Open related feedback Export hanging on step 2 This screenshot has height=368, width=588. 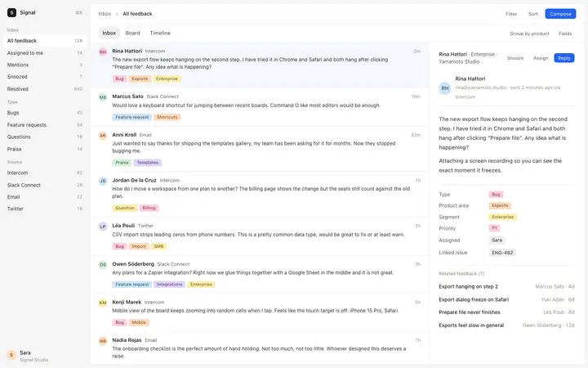(506, 286)
